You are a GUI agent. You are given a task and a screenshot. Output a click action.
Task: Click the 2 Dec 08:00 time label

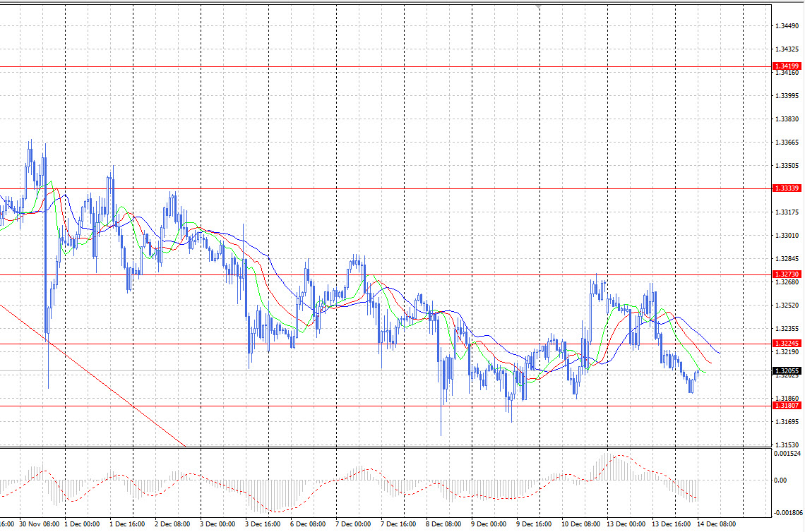click(172, 524)
